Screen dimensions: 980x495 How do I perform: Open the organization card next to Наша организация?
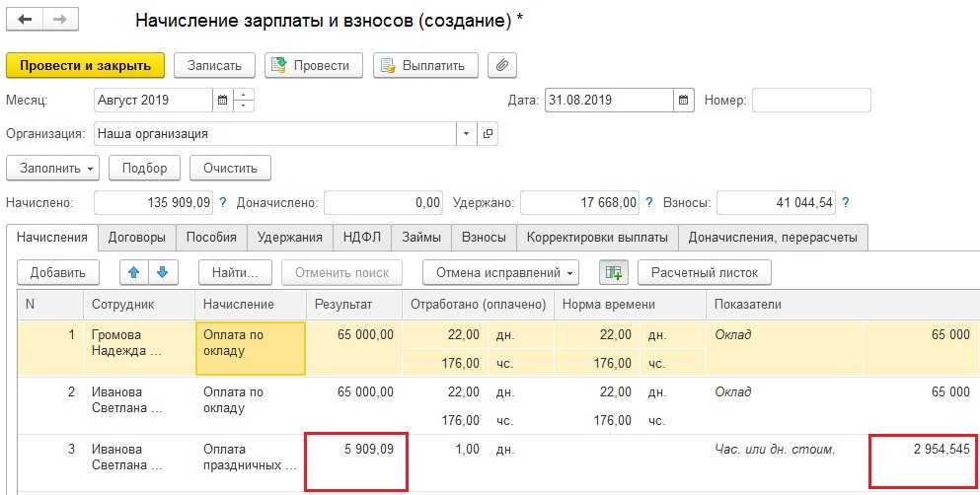pyautogui.click(x=488, y=133)
